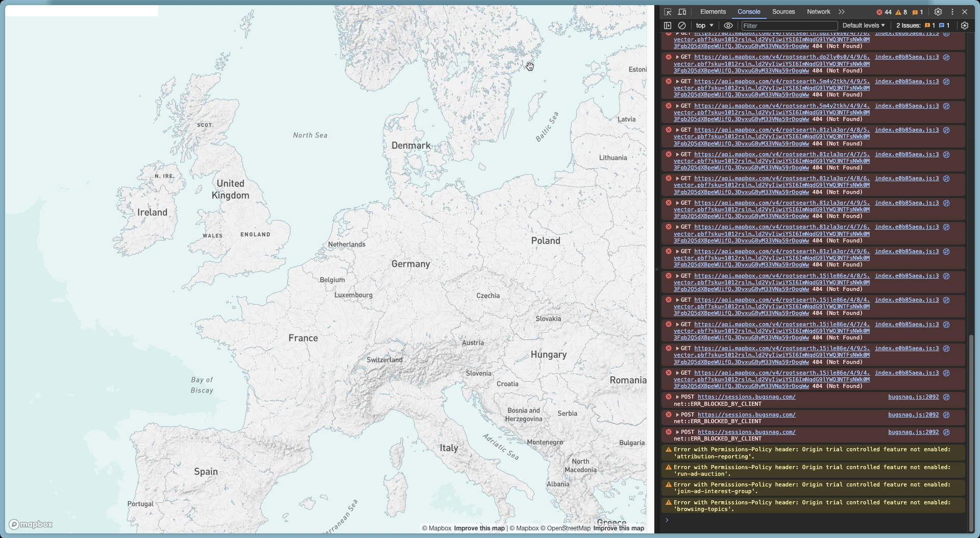Click red error icon on 15jle86e/4/7/4 row
The height and width of the screenshot is (538, 980).
tap(669, 325)
